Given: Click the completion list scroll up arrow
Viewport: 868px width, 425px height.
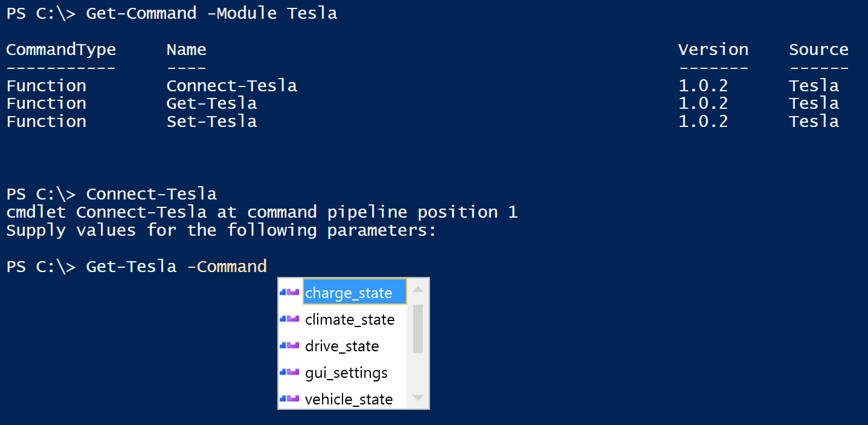Looking at the screenshot, I should point(418,289).
